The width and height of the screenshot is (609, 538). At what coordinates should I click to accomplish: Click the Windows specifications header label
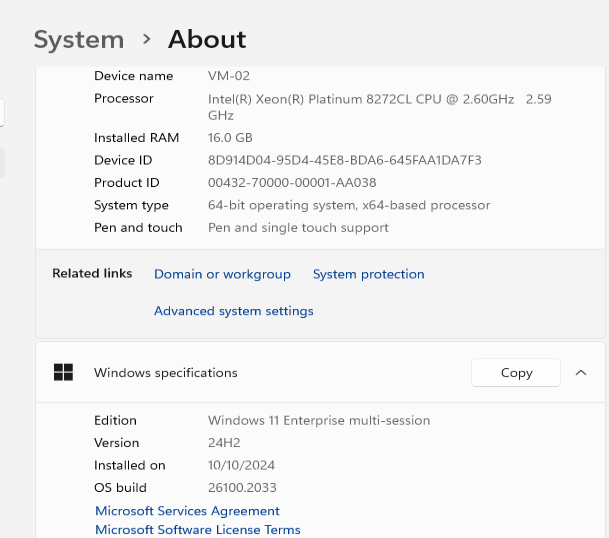[166, 373]
